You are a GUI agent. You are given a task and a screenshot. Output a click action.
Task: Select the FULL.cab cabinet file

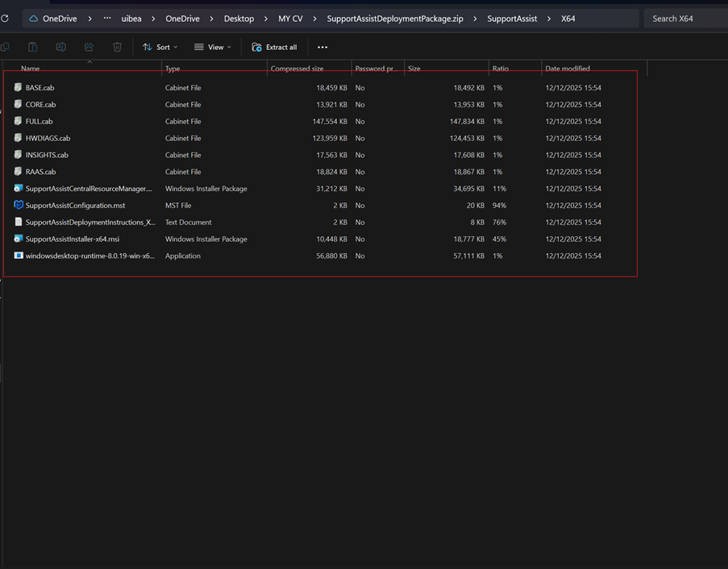(40, 121)
